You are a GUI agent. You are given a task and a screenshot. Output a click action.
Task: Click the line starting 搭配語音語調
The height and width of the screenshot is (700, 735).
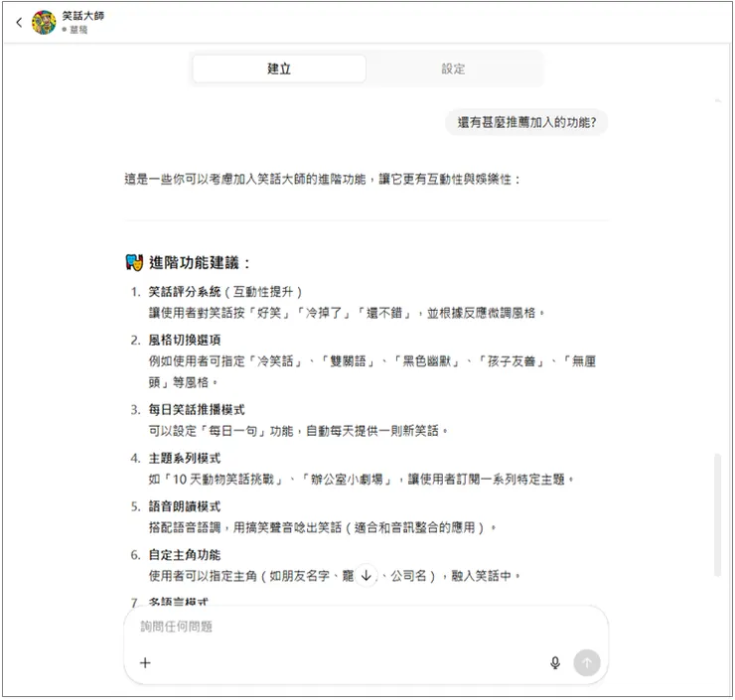[323, 527]
